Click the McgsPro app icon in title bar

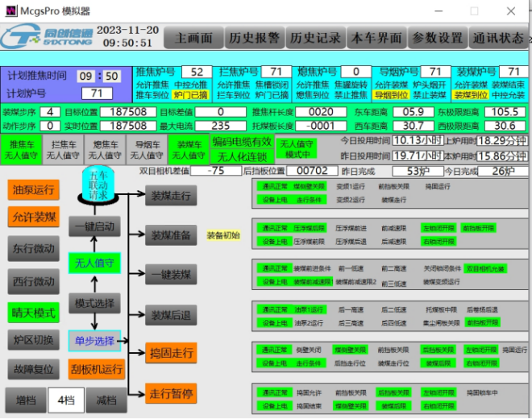click(x=11, y=11)
